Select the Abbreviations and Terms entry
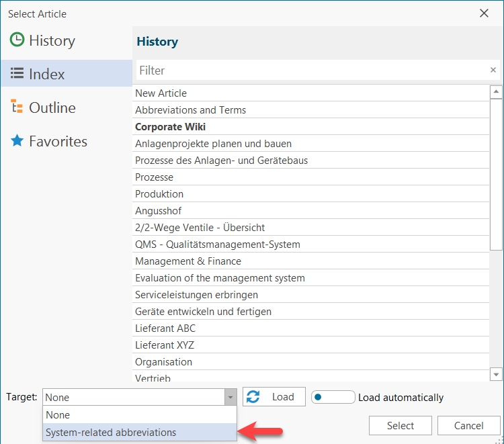This screenshot has height=444, width=504. (191, 110)
